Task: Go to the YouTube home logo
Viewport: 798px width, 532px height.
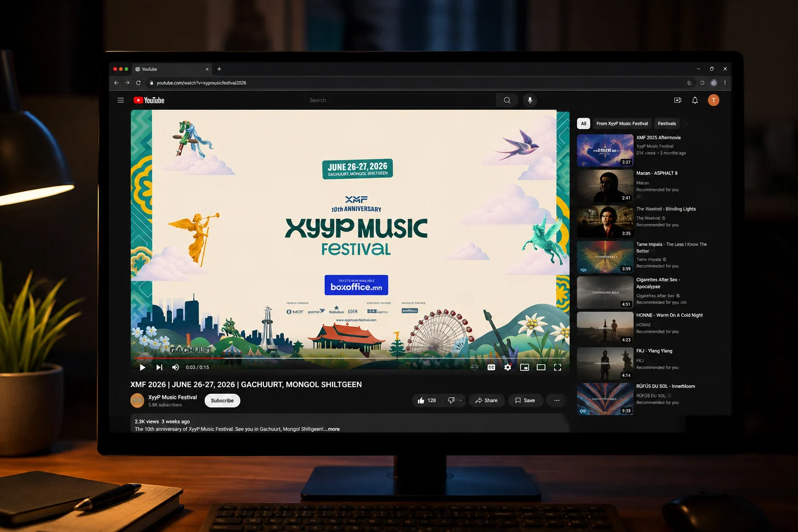Action: (149, 100)
